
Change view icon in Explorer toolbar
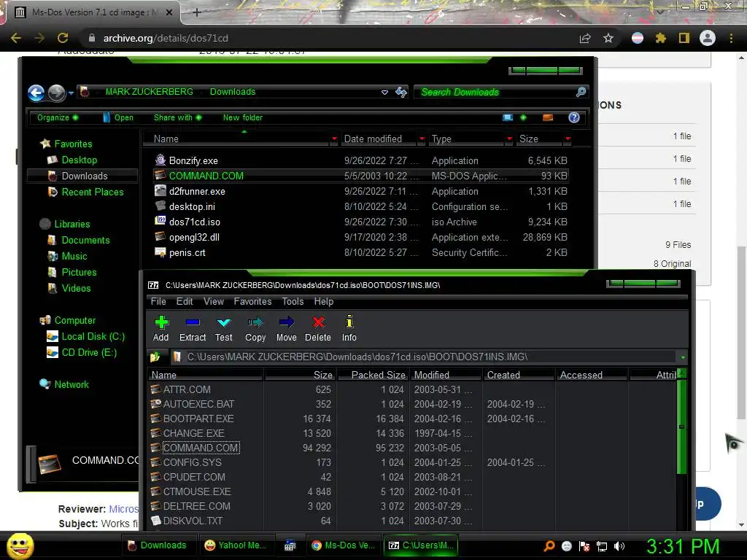[508, 117]
